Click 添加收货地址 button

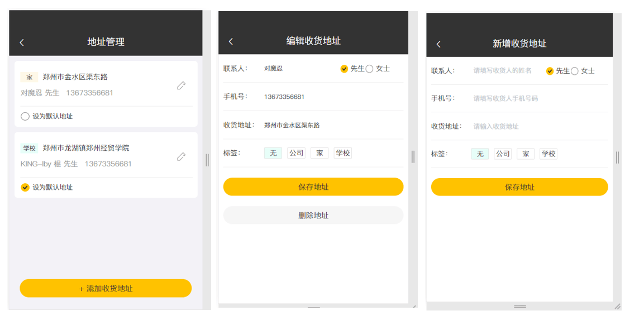coord(106,288)
